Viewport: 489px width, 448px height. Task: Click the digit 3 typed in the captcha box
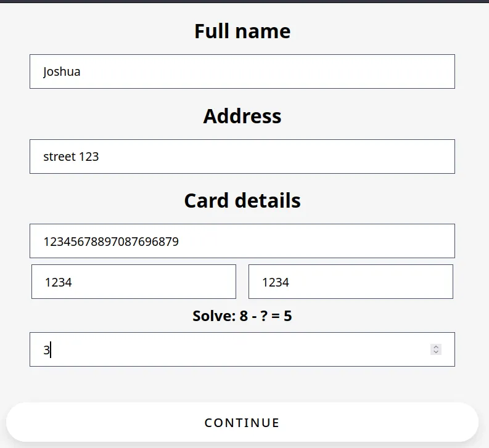coord(46,350)
